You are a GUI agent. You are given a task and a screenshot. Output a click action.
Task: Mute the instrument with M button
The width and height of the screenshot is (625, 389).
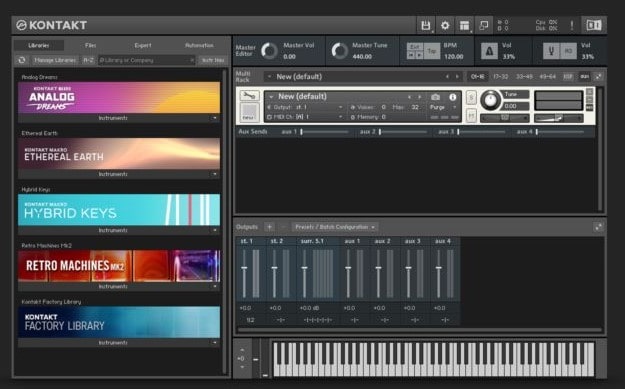pyautogui.click(x=471, y=116)
